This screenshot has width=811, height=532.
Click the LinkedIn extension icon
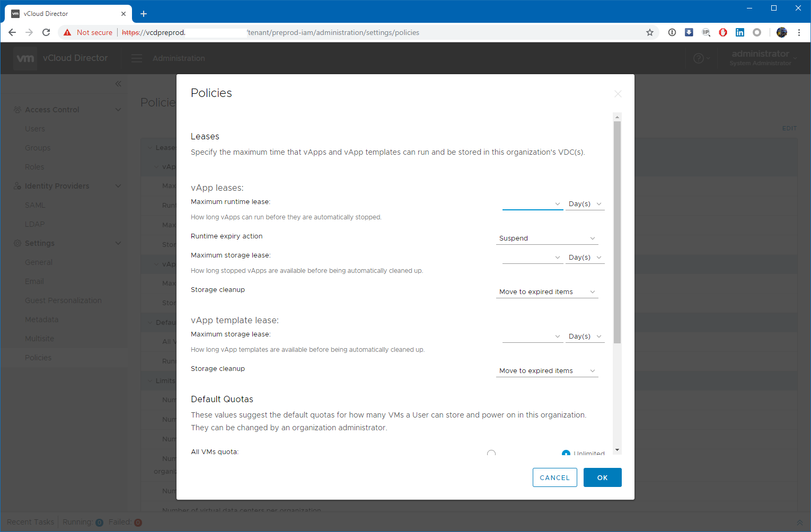[x=740, y=32]
